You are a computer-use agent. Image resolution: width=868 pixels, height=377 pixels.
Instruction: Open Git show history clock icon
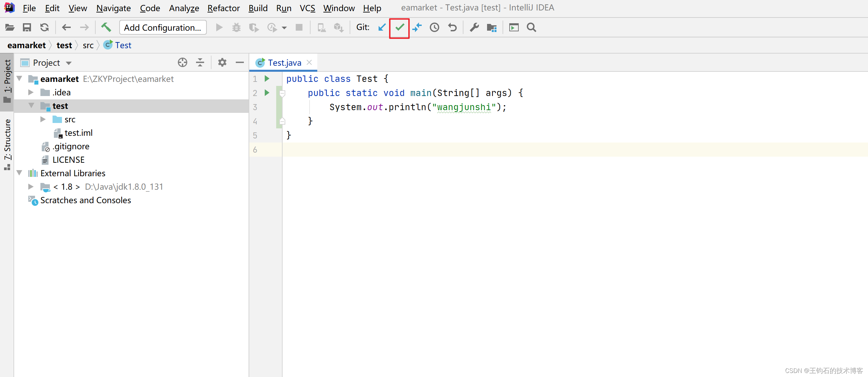(435, 28)
